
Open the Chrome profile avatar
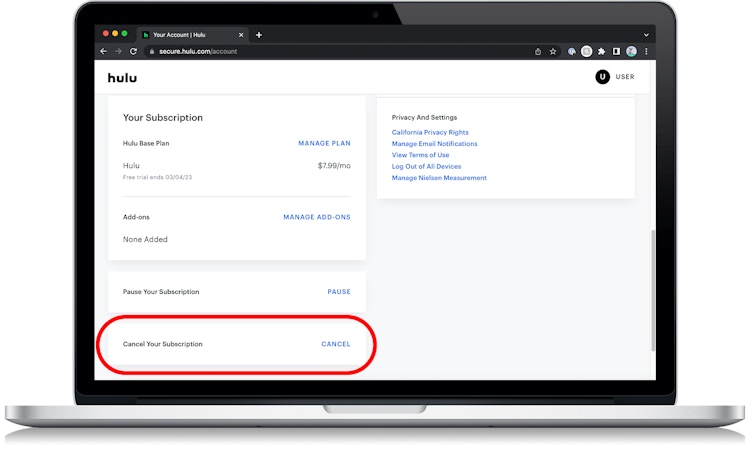point(631,51)
